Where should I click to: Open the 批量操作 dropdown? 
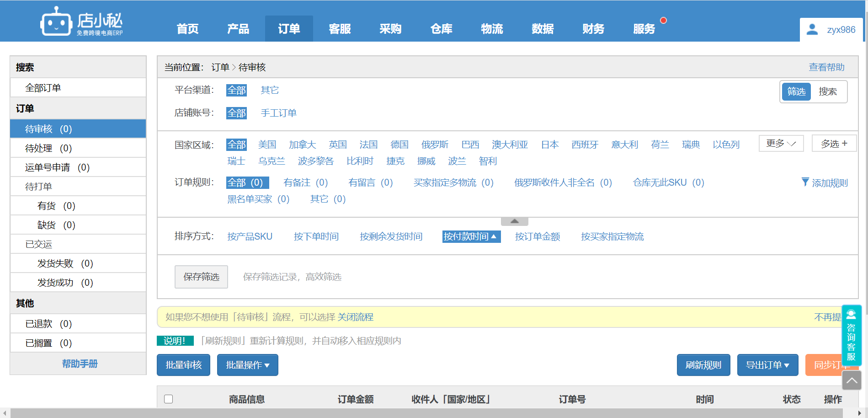coord(248,365)
